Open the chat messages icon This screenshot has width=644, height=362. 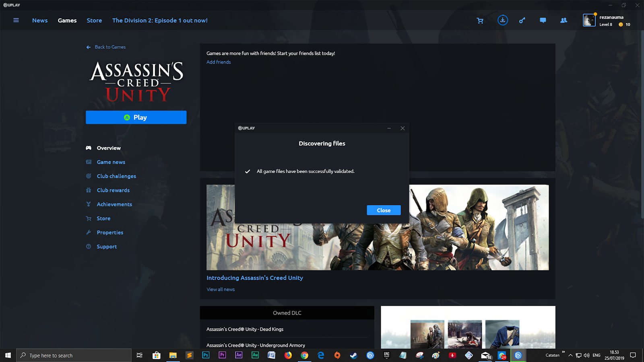tap(543, 20)
